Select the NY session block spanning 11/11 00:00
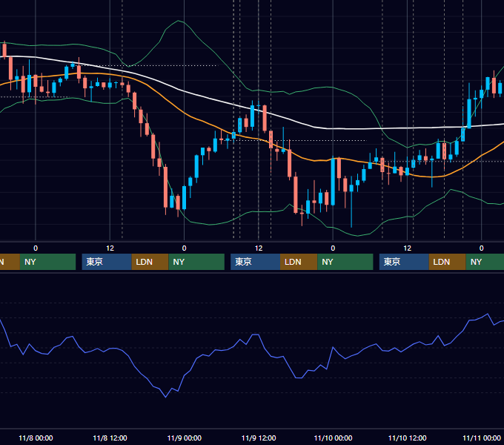The width and height of the screenshot is (504, 445). click(x=485, y=262)
